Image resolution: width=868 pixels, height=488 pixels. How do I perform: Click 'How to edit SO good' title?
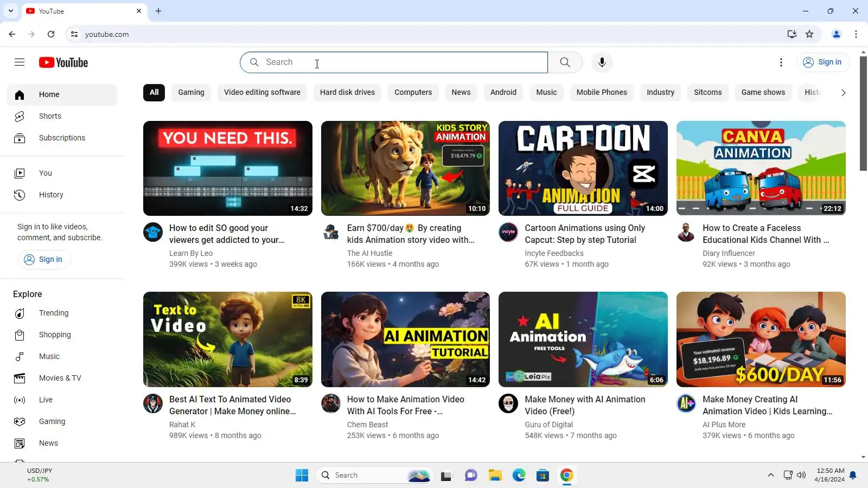(227, 234)
